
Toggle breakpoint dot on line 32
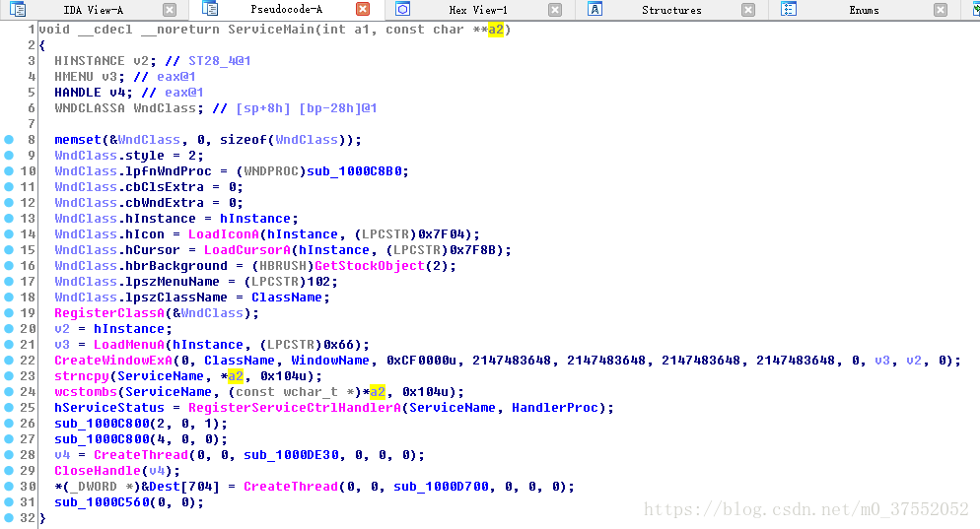(9, 517)
